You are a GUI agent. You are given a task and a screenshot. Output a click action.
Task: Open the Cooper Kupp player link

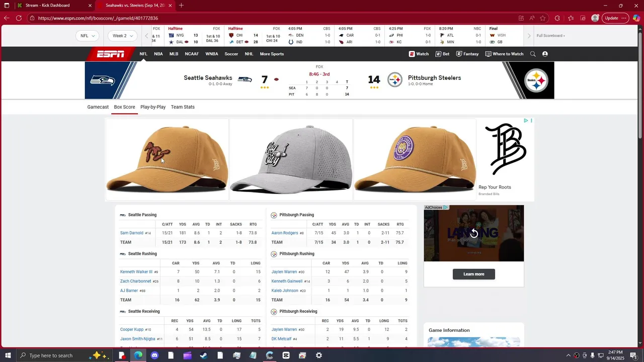tap(132, 330)
